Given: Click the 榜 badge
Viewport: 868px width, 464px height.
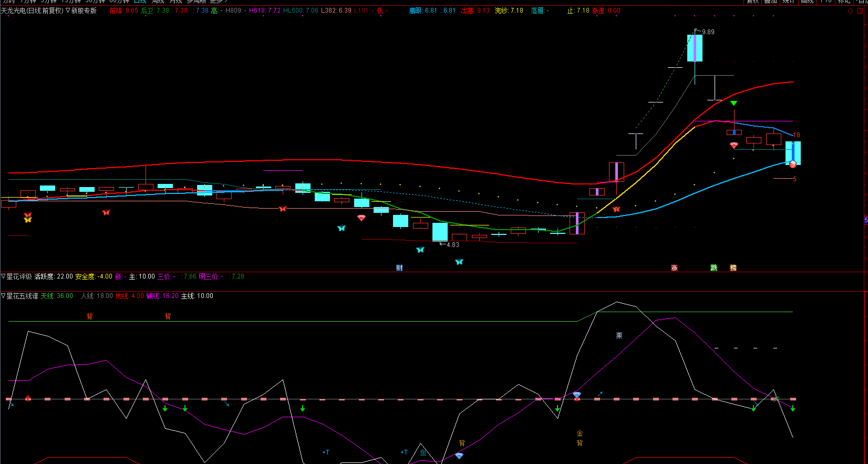Looking at the screenshot, I should [733, 268].
